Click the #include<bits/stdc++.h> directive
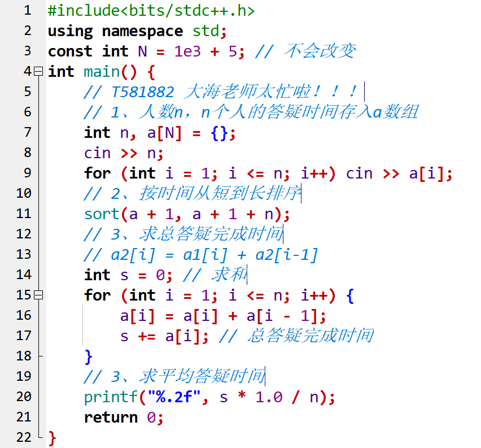This screenshot has width=481, height=448. [x=151, y=11]
